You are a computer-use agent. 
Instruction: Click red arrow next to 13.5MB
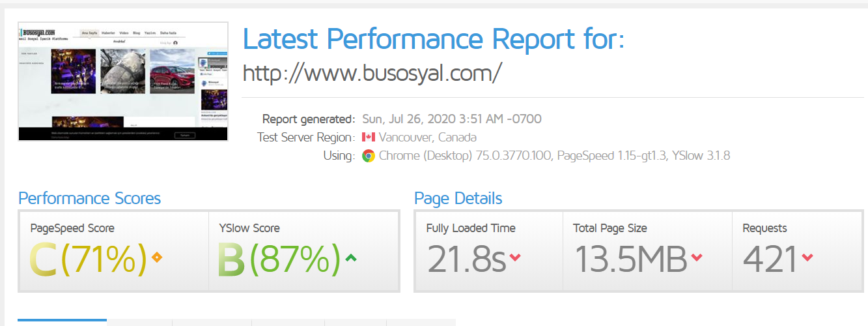[696, 258]
